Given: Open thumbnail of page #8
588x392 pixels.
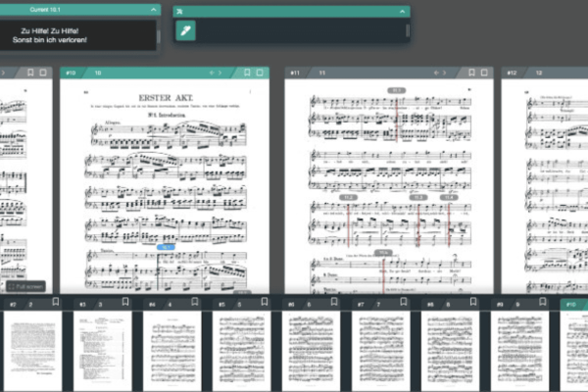Looking at the screenshot, I should tap(451, 351).
